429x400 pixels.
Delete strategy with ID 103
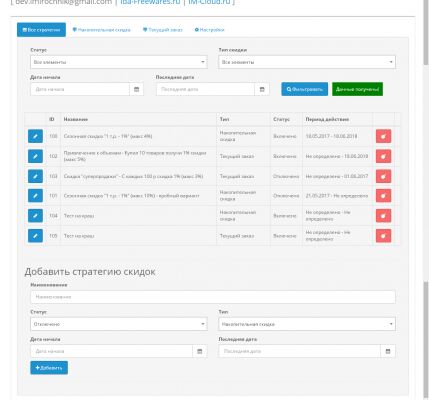pos(383,176)
